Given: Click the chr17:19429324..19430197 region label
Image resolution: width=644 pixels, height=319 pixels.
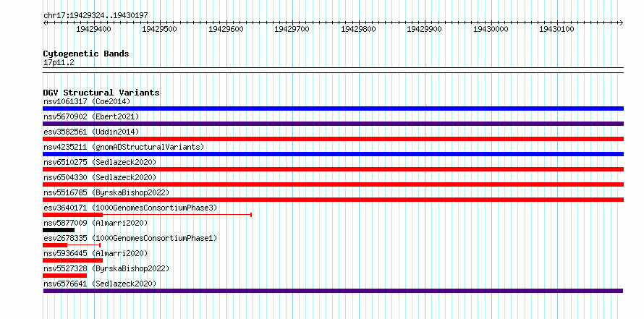Looking at the screenshot, I should 96,16.
